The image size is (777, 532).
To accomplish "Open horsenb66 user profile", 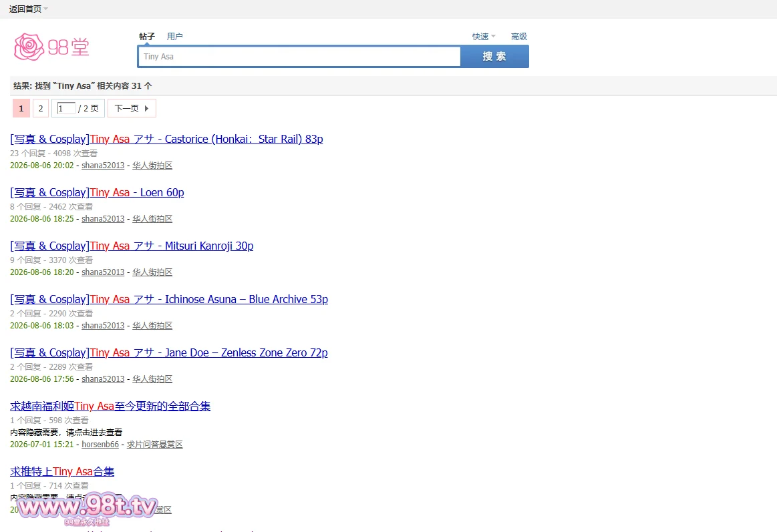I will 100,445.
